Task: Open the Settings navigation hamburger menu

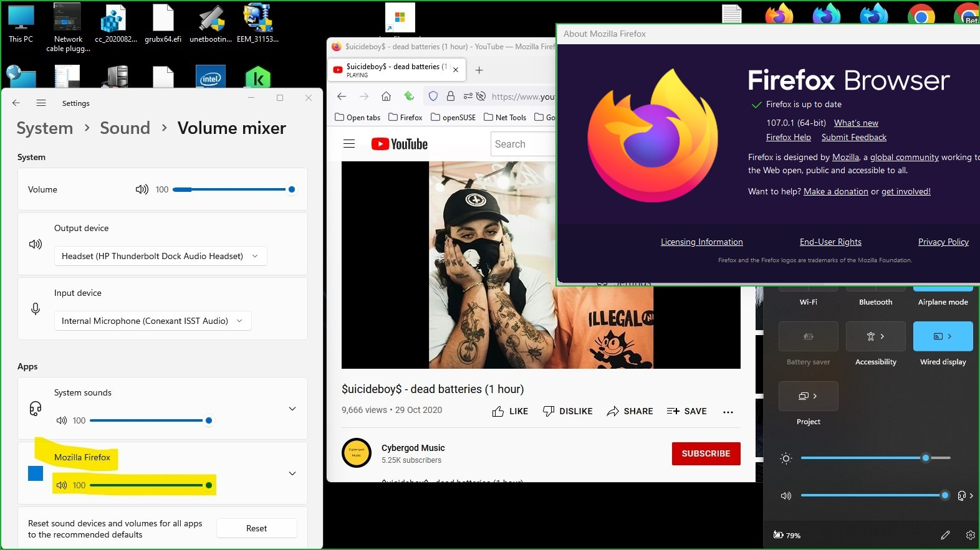Action: tap(41, 103)
